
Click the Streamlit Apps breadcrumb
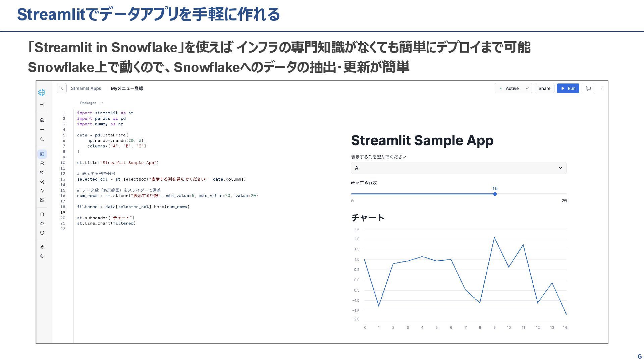(86, 88)
